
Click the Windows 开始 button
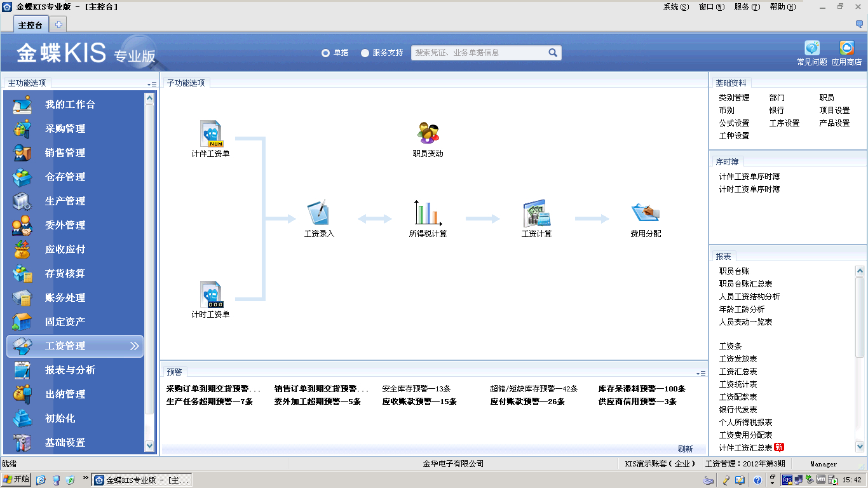tap(17, 479)
